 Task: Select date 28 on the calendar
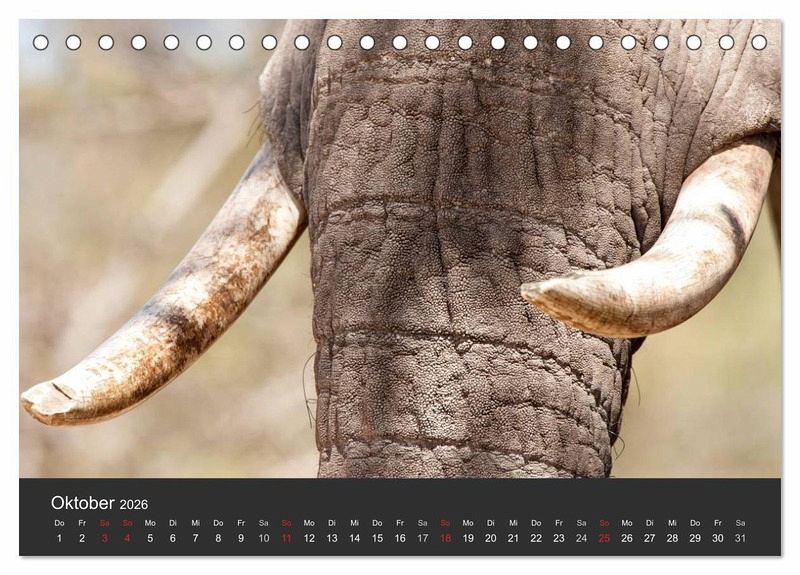coord(672,538)
